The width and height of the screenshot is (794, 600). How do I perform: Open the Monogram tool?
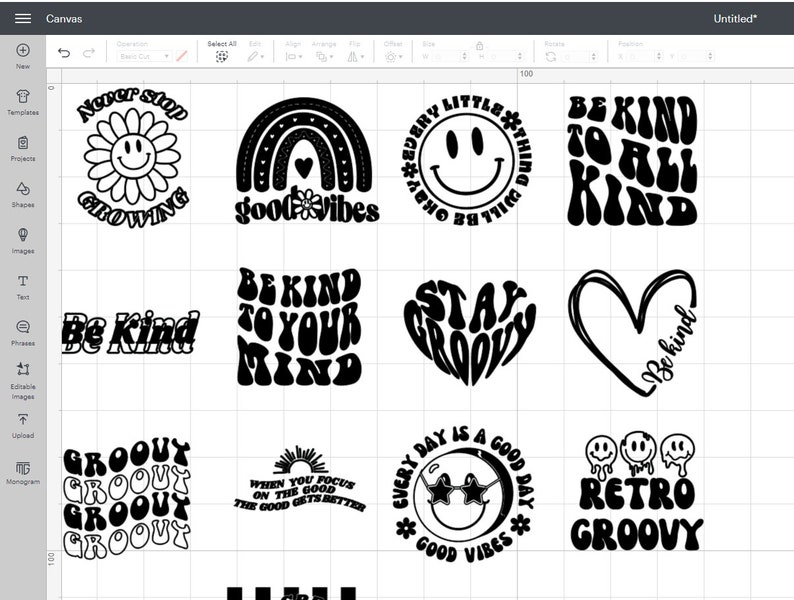(x=23, y=472)
